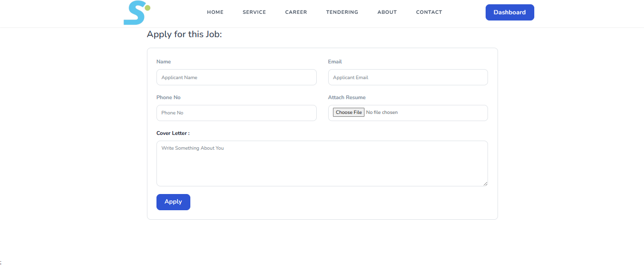Click the blue S company logo
Screen dimensions: 644x266
click(136, 13)
